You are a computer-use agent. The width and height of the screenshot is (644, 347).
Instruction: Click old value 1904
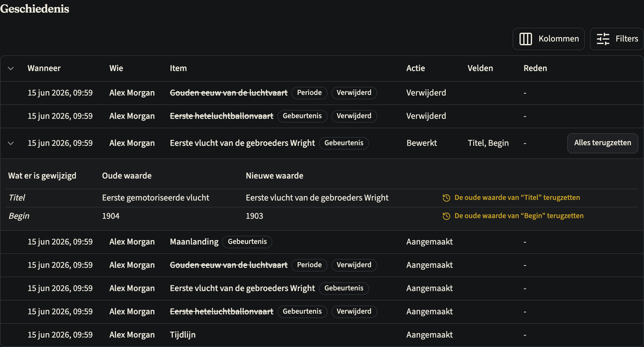(111, 216)
